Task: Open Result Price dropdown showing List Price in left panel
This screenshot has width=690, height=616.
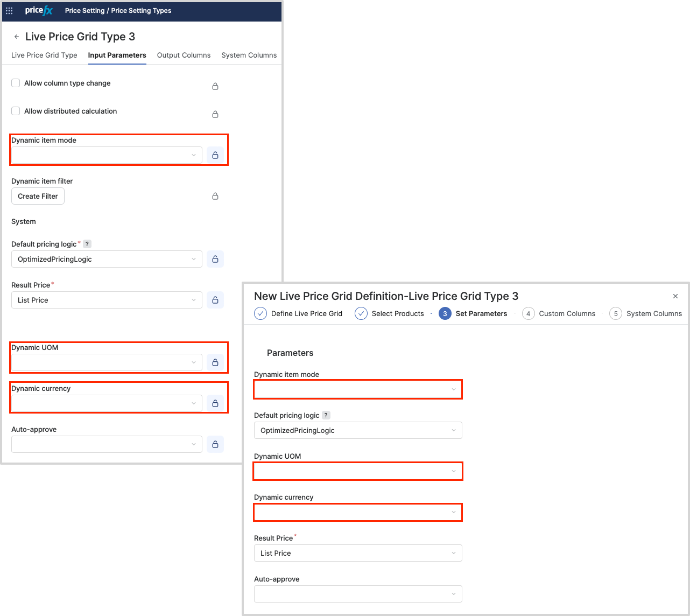Action: point(107,300)
